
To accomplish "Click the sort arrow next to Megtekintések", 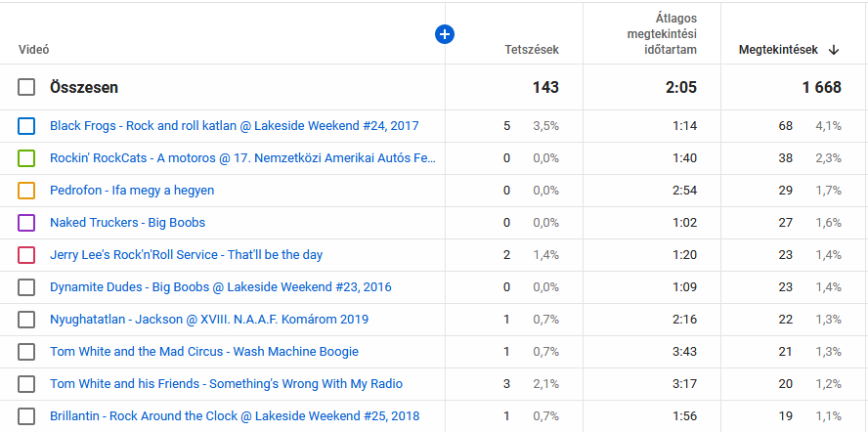I will pyautogui.click(x=834, y=50).
